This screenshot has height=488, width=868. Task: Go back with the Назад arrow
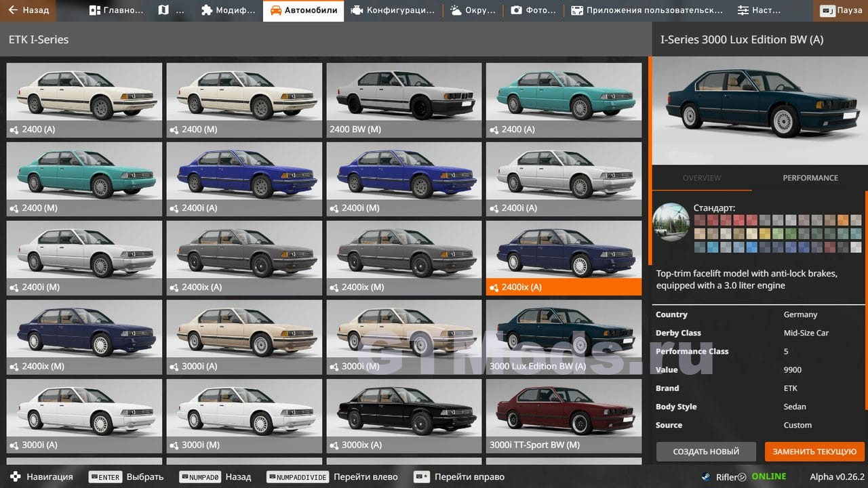pyautogui.click(x=28, y=10)
